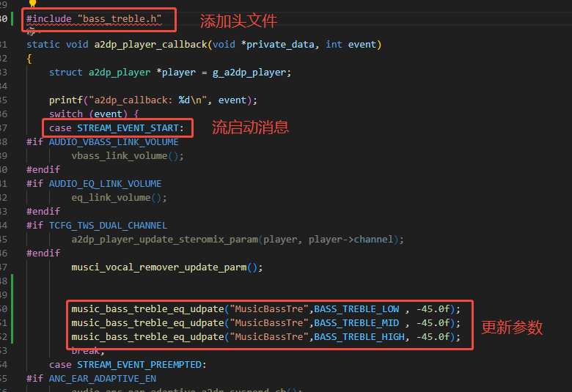Click the BASS_TREBLE_MID constant
The width and height of the screenshot is (572, 392).
pyautogui.click(x=356, y=323)
